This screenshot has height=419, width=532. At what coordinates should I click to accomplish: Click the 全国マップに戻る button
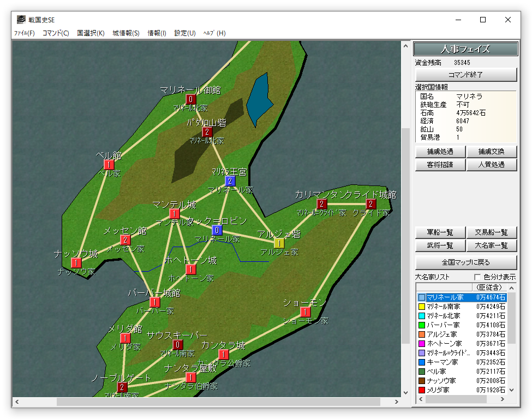466,262
